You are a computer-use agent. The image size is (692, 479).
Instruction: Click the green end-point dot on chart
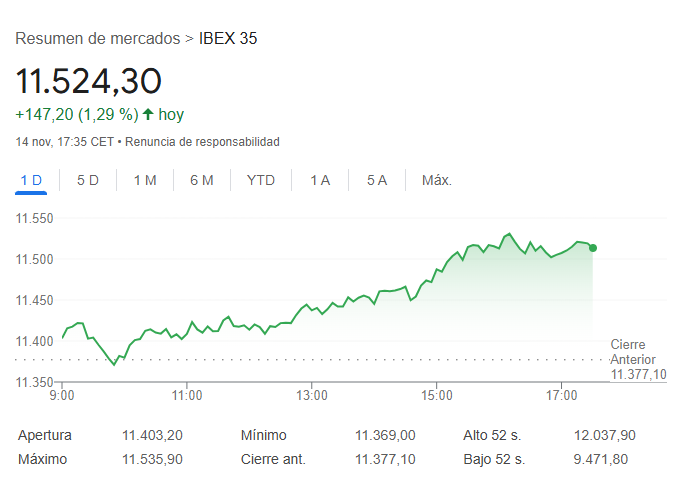pos(593,248)
